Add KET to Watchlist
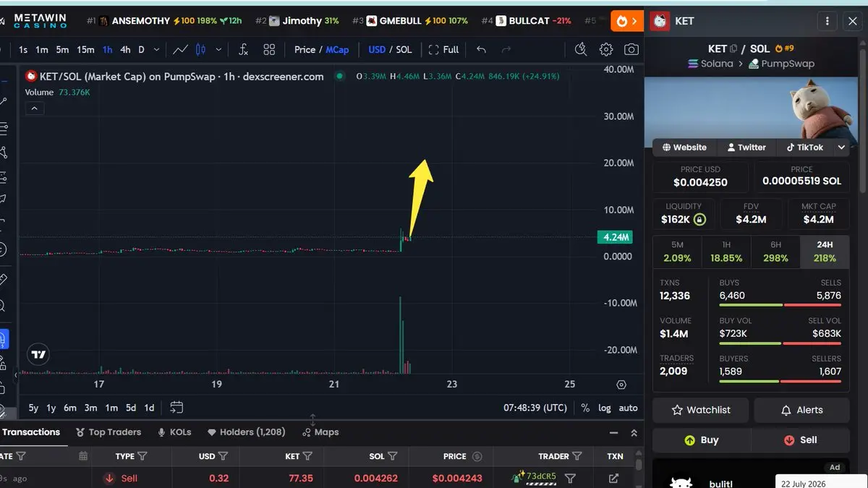 701,410
